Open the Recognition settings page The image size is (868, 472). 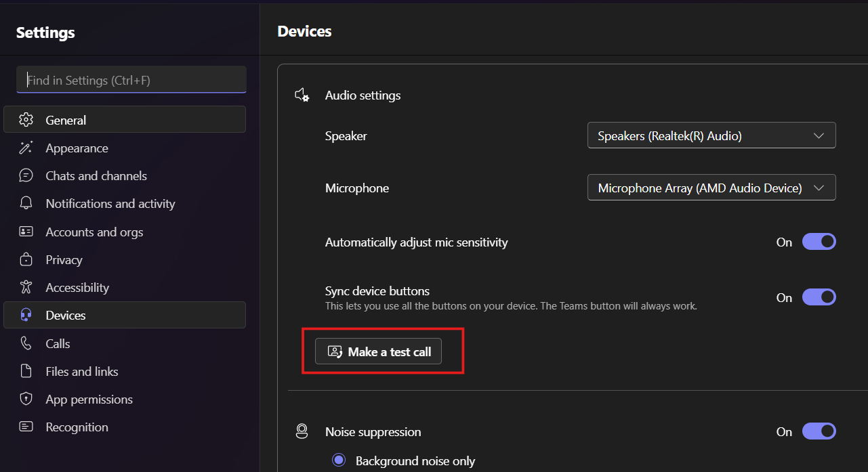coord(125,427)
